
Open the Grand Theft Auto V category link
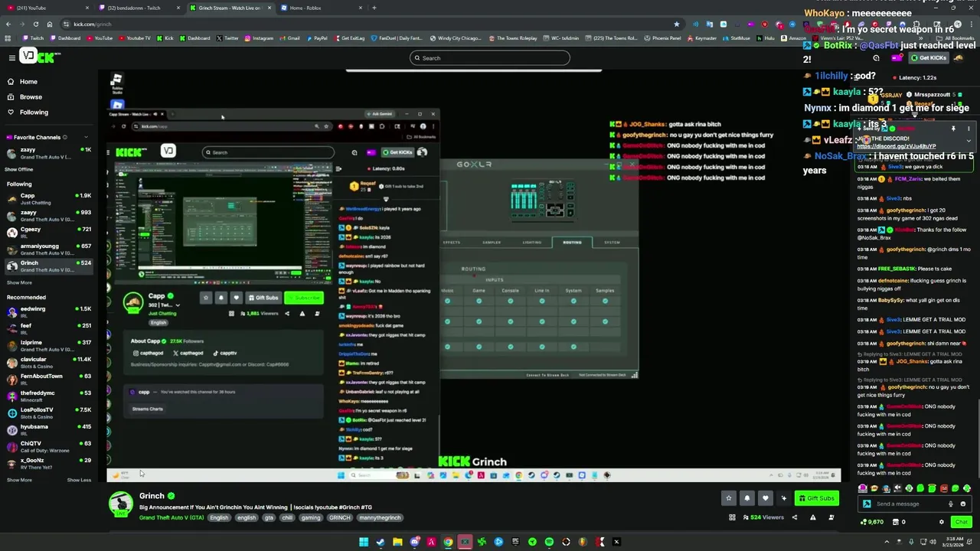tap(171, 517)
